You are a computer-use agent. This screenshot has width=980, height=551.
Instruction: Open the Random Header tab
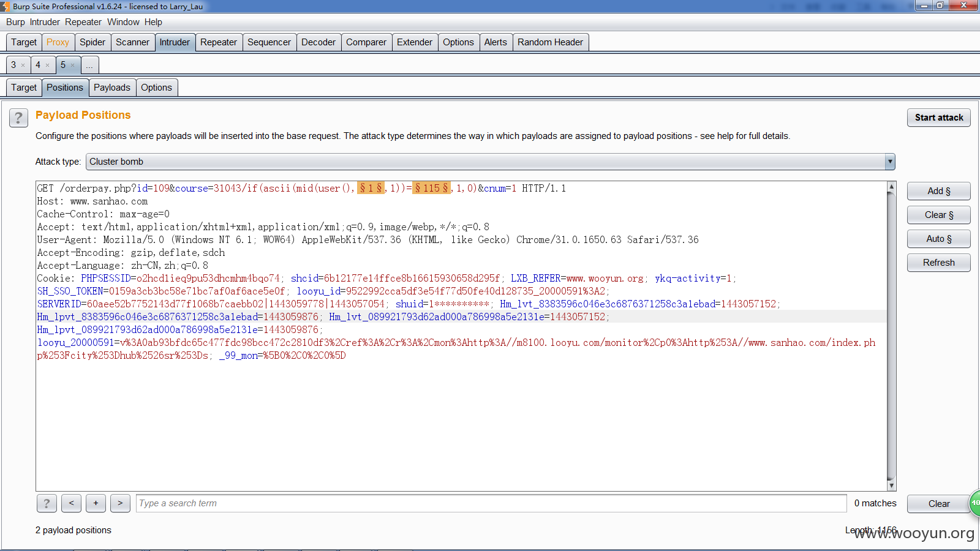pos(550,42)
